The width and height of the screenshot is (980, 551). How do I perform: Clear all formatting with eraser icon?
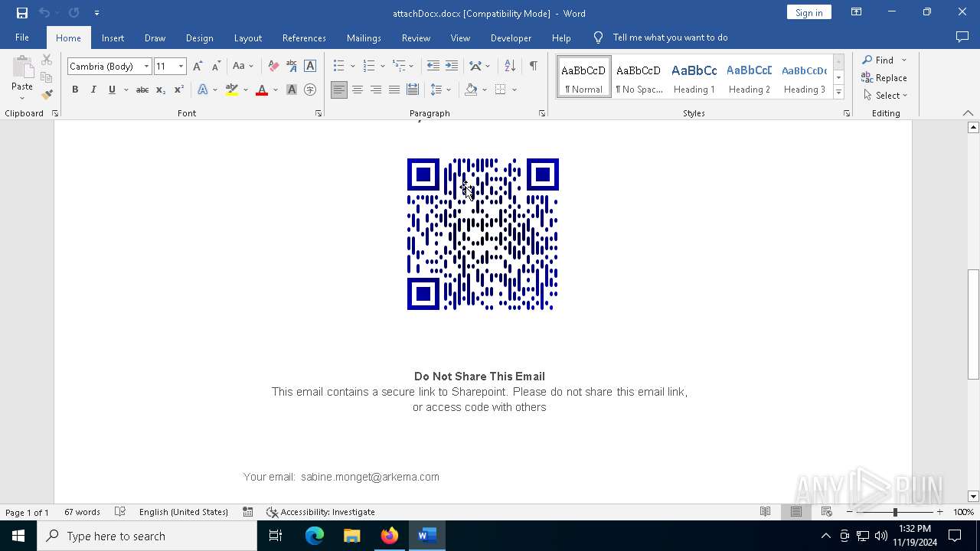(x=273, y=66)
